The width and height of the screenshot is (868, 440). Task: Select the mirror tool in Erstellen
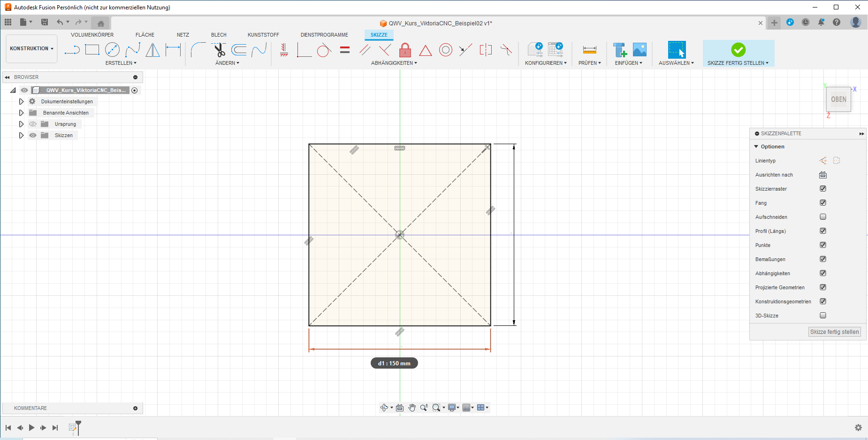pyautogui.click(x=152, y=50)
